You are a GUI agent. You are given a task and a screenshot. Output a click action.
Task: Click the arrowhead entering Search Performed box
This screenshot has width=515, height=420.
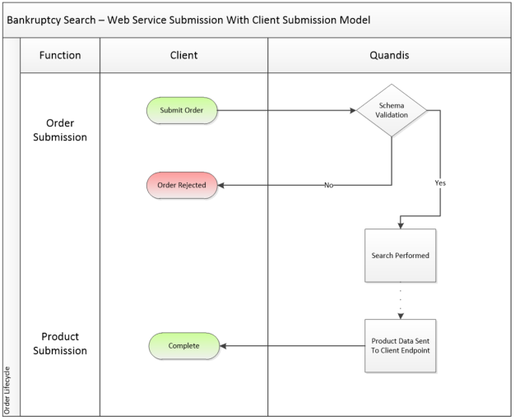coord(402,224)
